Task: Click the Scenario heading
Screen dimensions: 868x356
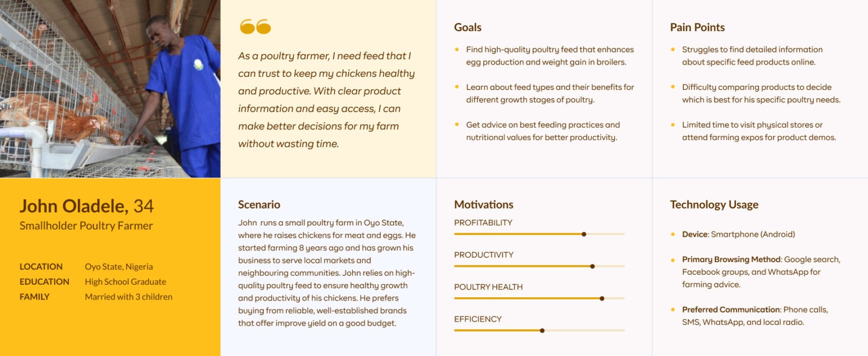Action: [x=259, y=205]
